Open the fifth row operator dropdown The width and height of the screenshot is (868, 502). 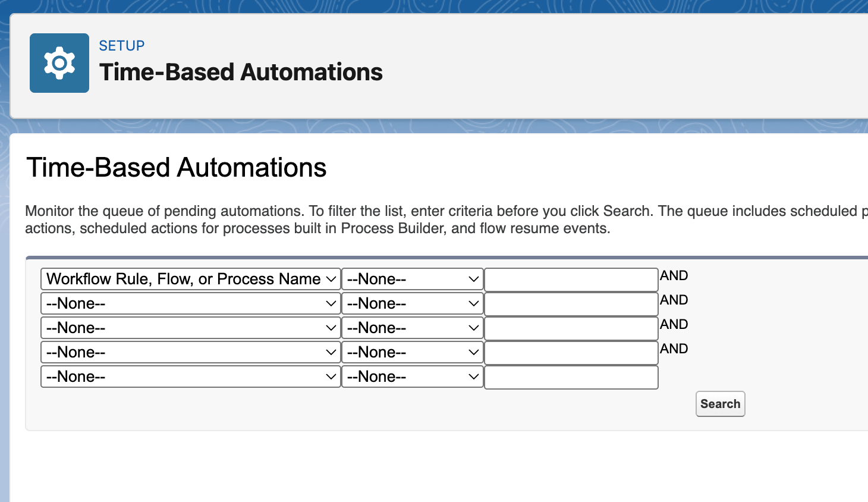pyautogui.click(x=413, y=376)
